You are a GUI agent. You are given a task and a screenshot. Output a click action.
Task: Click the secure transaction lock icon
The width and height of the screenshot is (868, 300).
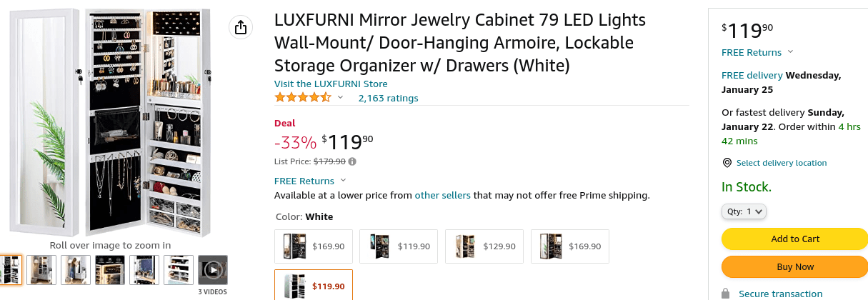point(726,293)
